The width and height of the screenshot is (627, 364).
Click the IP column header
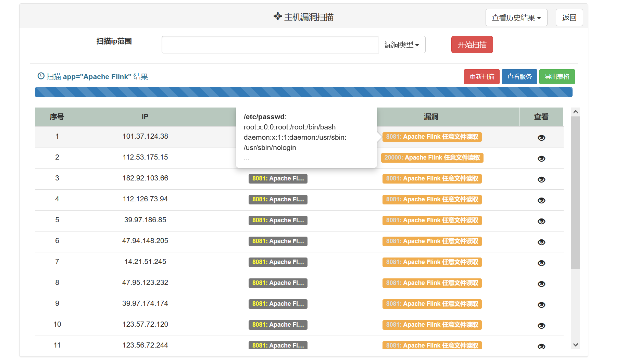[145, 117]
